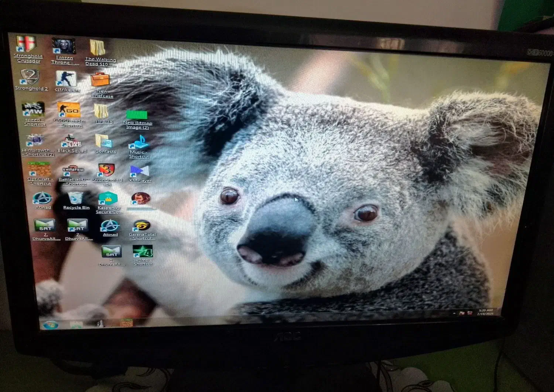
Task: Click the cstrike.exe Counter-Strike icon
Action: [x=66, y=79]
